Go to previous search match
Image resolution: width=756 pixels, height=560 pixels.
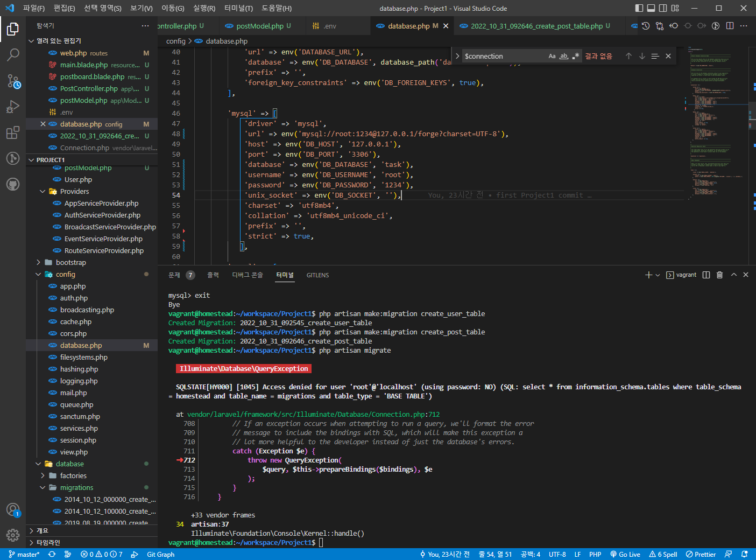(628, 56)
